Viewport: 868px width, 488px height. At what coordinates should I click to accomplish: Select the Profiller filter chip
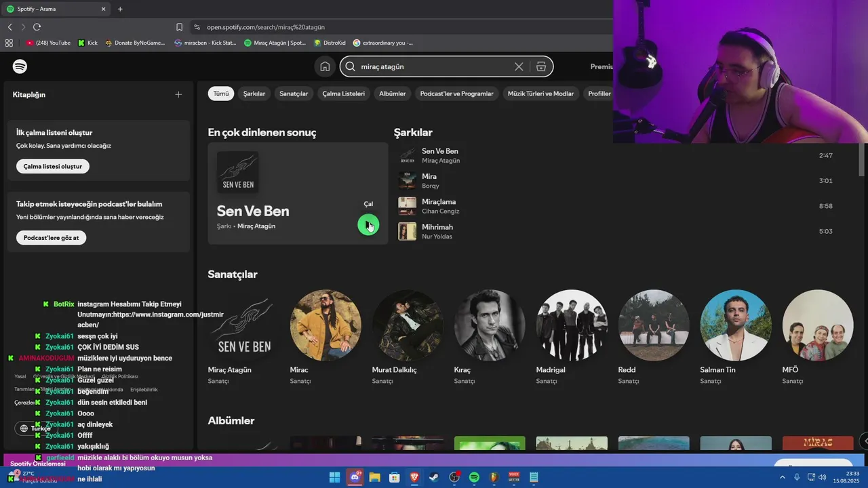(x=599, y=94)
